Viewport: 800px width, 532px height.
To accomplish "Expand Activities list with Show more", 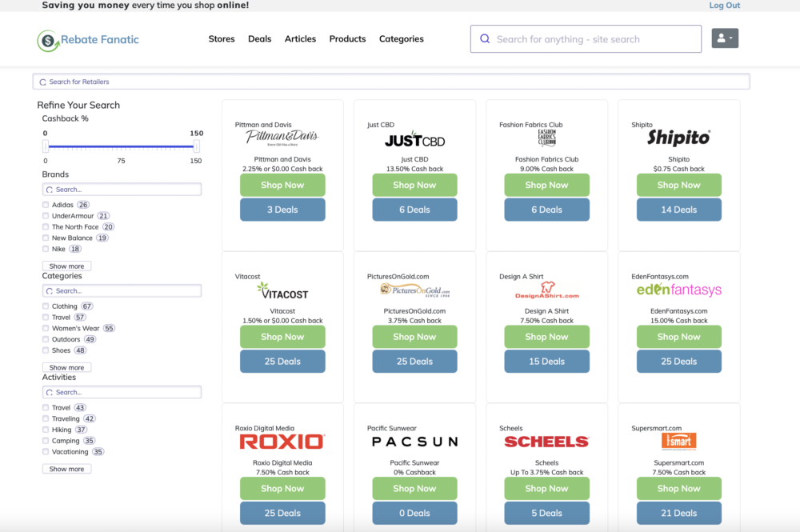I will (67, 469).
